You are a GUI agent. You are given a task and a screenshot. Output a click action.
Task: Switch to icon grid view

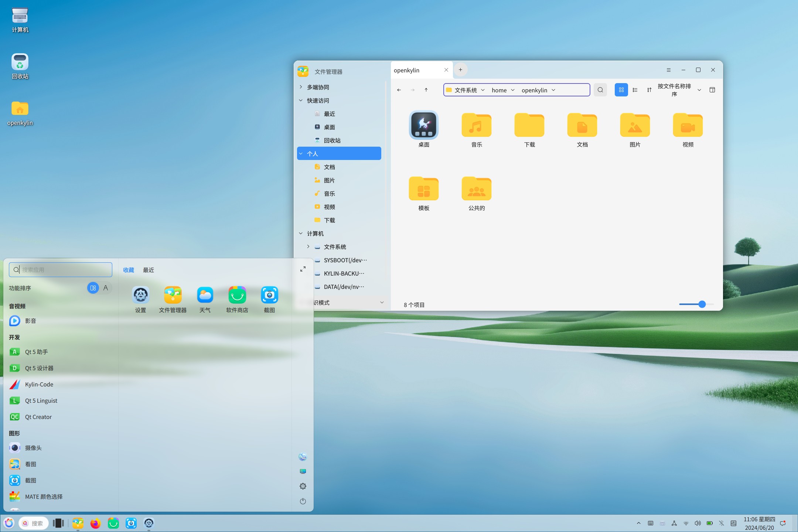(x=621, y=90)
